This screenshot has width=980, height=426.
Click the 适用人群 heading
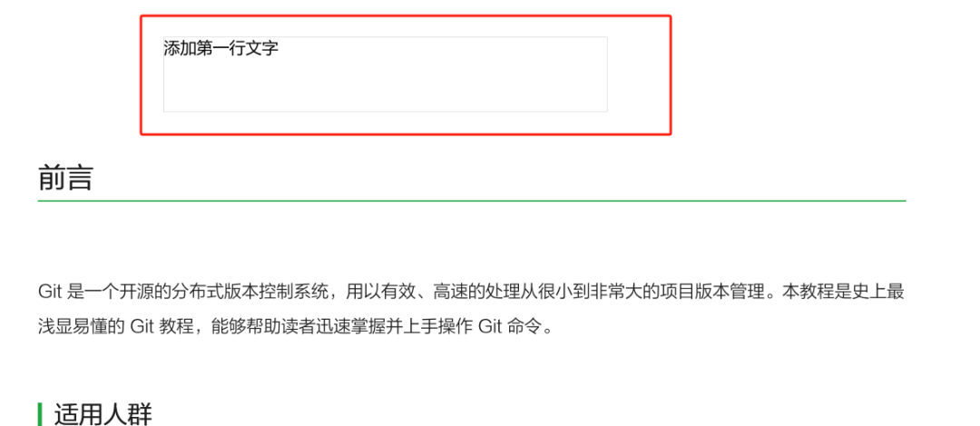[103, 415]
